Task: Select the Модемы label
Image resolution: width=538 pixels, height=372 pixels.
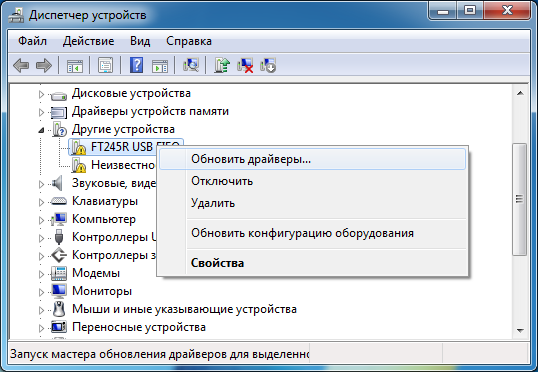Action: (96, 273)
